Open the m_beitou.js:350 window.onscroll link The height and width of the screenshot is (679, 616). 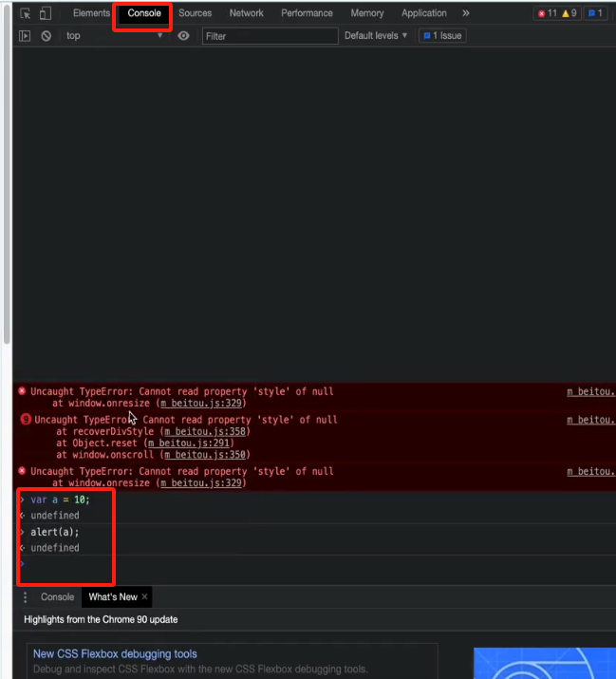click(205, 455)
